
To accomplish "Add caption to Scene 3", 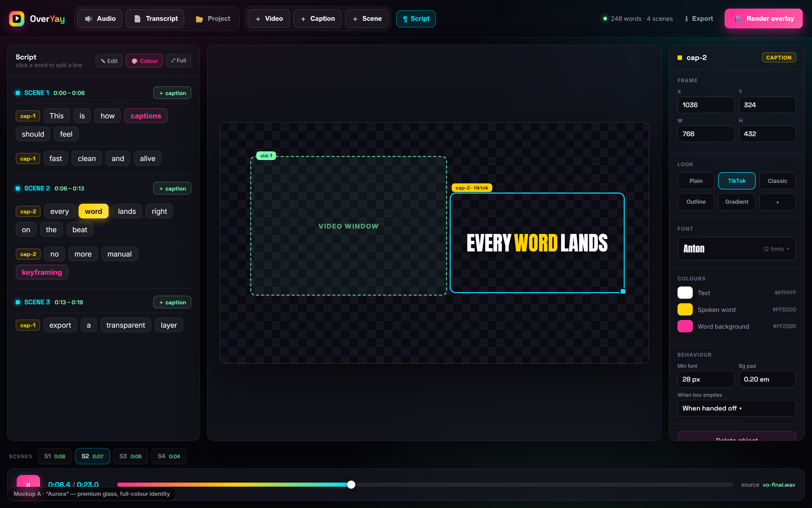I will coord(172,302).
